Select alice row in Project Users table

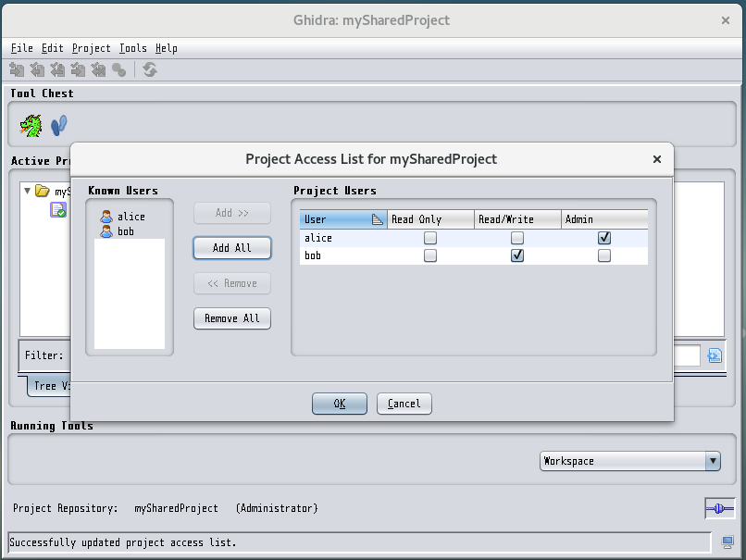click(x=473, y=238)
